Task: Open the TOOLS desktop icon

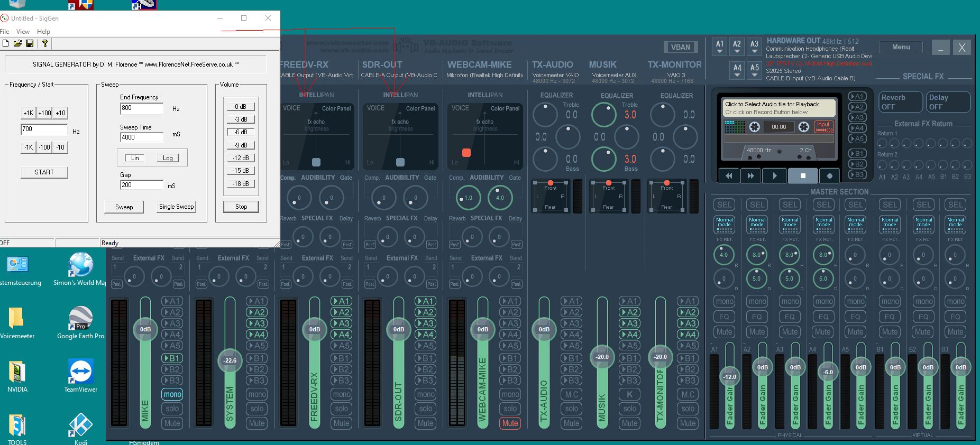Action: (x=17, y=429)
